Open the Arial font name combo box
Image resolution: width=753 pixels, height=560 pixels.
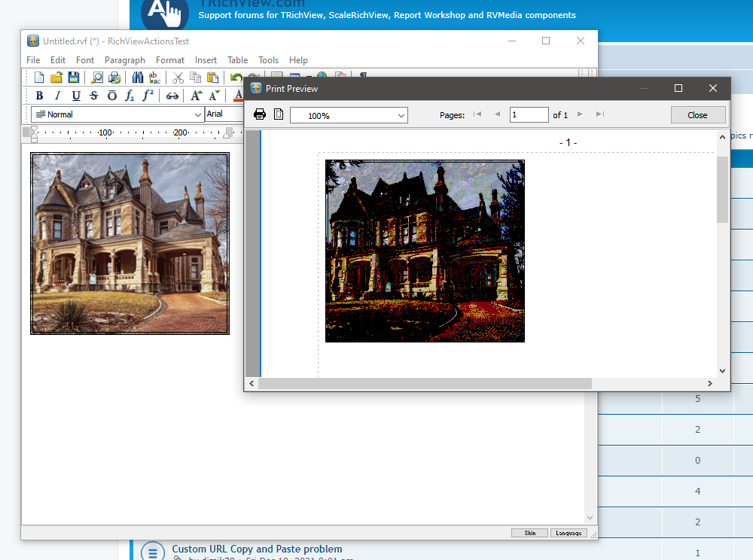(x=224, y=114)
